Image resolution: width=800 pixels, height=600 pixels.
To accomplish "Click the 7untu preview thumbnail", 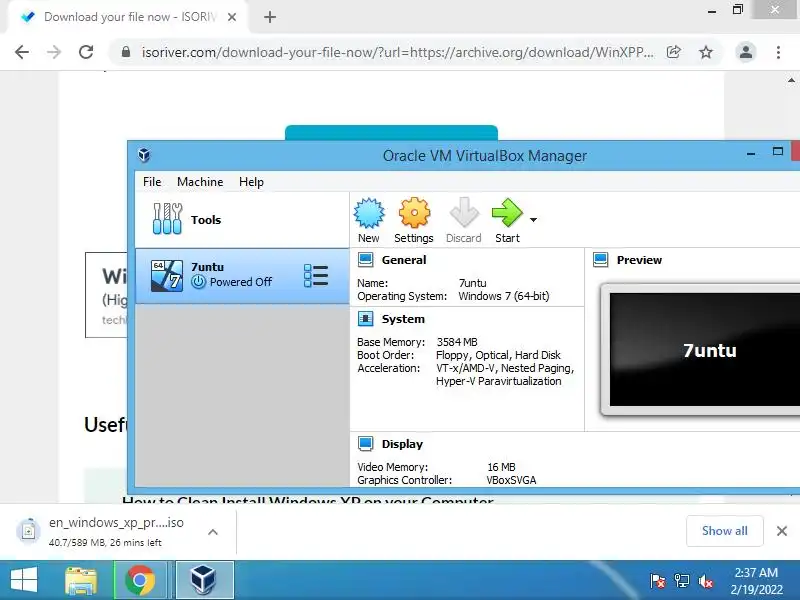I will pos(704,349).
